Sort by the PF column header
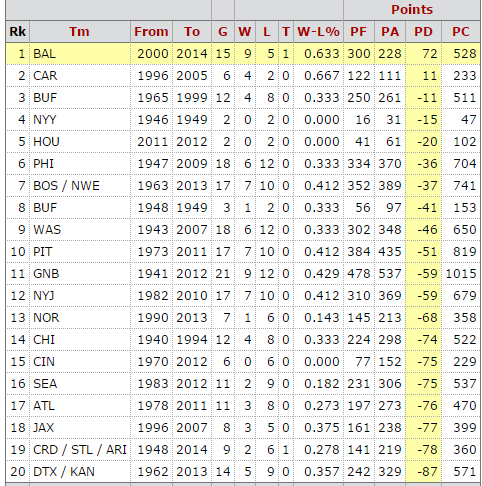The image size is (482, 486). tap(359, 32)
